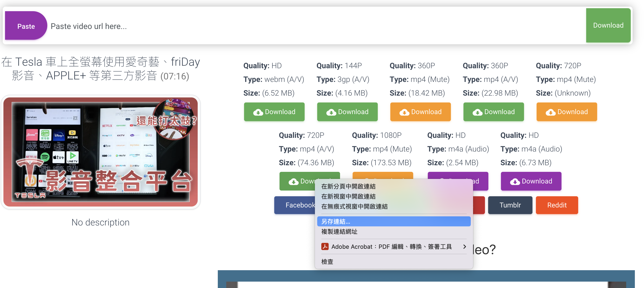Image resolution: width=644 pixels, height=288 pixels.
Task: Share via the Reddit button
Action: click(557, 205)
